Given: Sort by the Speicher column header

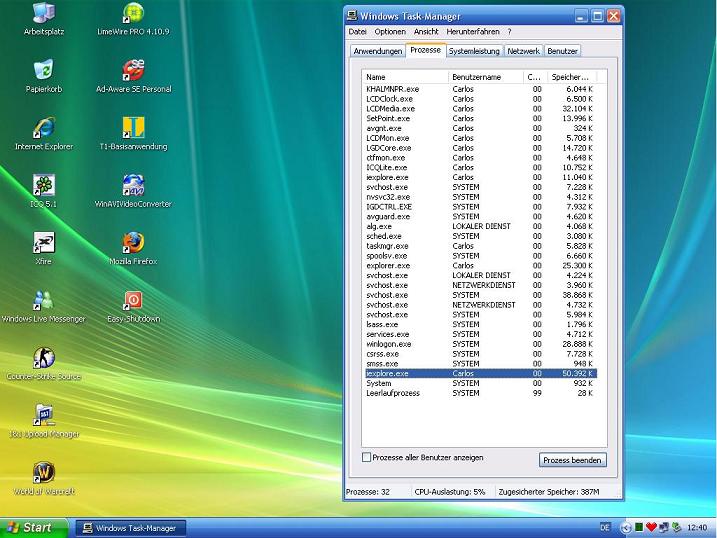Looking at the screenshot, I should click(x=571, y=77).
